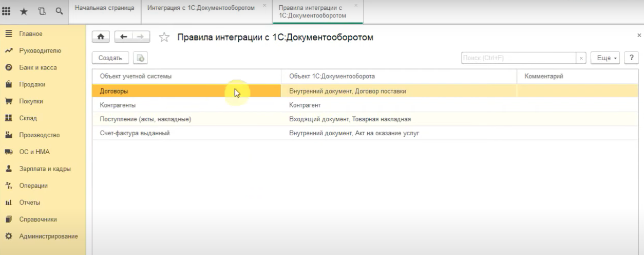Navigate back with the left arrow
Screen dimensions: 644x255
[124, 37]
